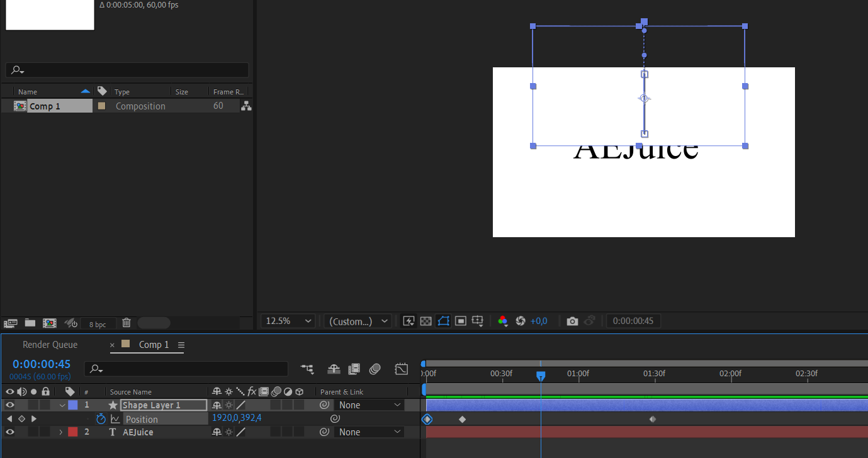Toggle mask and shape path visibility
This screenshot has width=868, height=458.
443,321
